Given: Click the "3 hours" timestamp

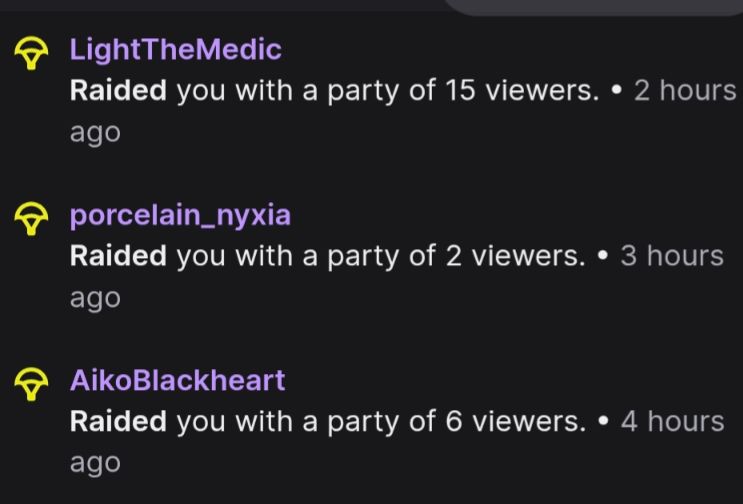Looking at the screenshot, I should coord(672,256).
